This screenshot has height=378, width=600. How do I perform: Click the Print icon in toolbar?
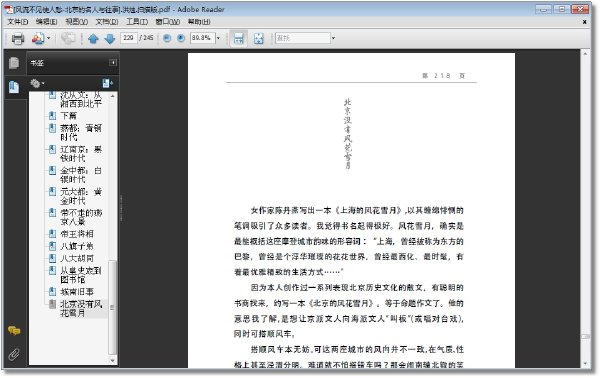pos(18,38)
